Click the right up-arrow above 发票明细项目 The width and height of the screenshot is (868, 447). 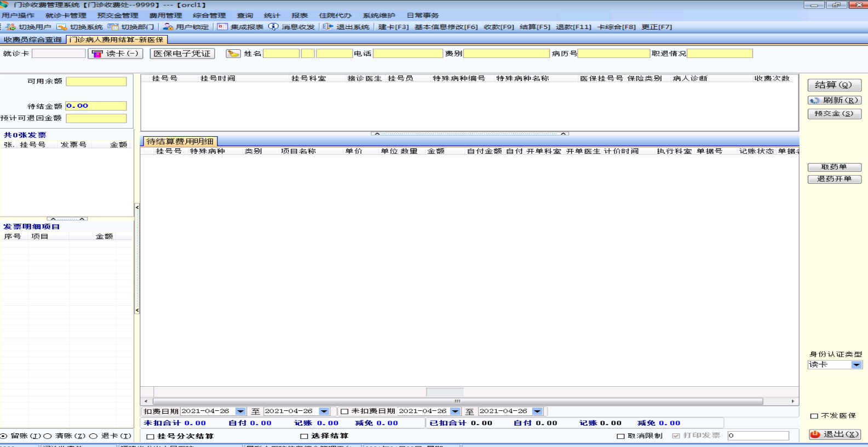click(82, 219)
